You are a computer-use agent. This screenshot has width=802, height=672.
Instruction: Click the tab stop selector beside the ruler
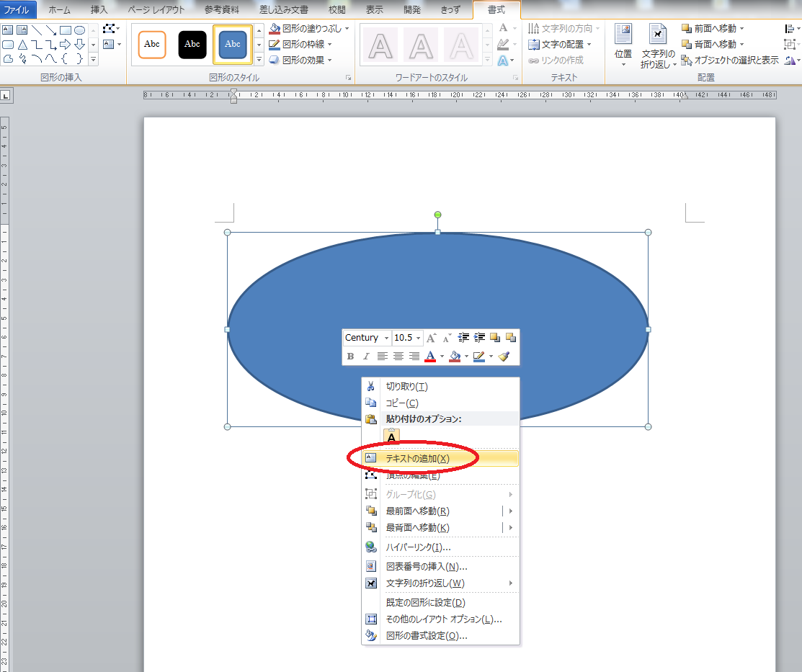tap(6, 96)
